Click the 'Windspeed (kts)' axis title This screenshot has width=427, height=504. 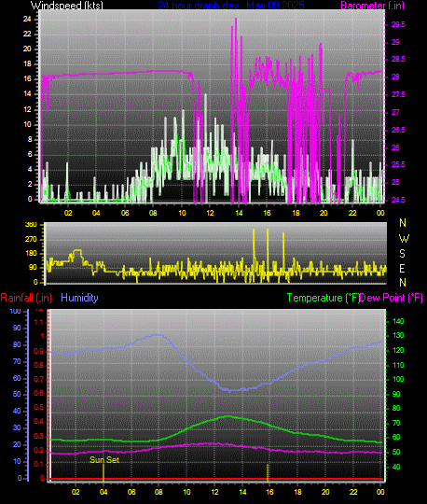(x=67, y=6)
